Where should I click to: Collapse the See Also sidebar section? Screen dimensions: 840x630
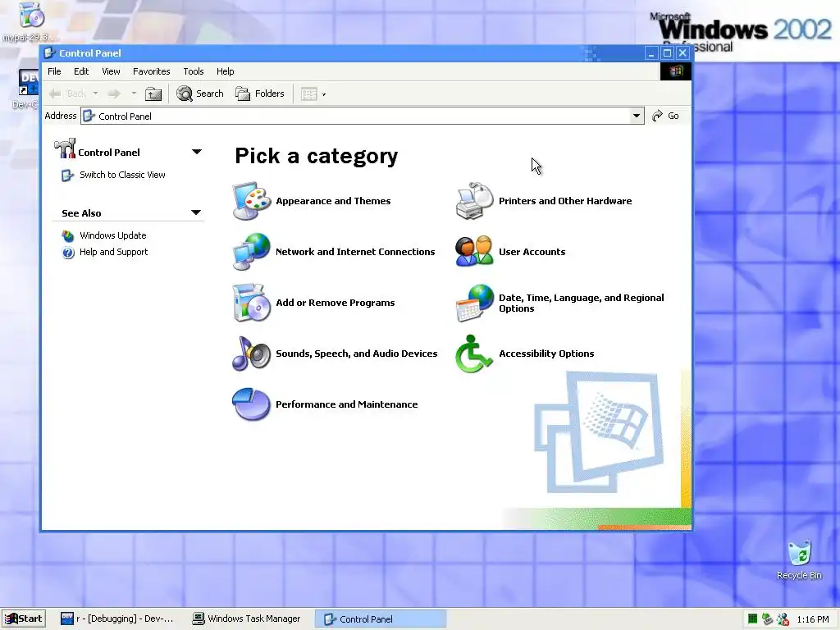(x=196, y=212)
